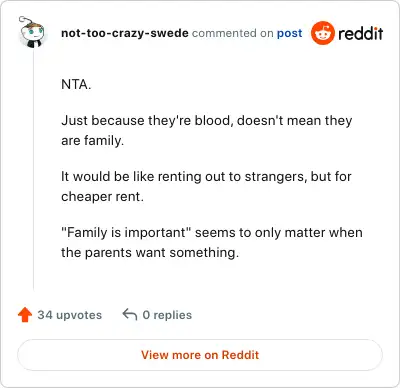Viewport: 400px width, 388px height.
Task: Click "are family." text line
Action: click(x=92, y=141)
